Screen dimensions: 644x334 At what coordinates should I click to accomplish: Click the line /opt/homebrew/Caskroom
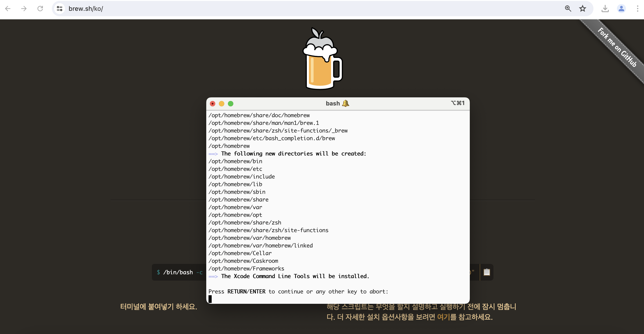pyautogui.click(x=243, y=261)
